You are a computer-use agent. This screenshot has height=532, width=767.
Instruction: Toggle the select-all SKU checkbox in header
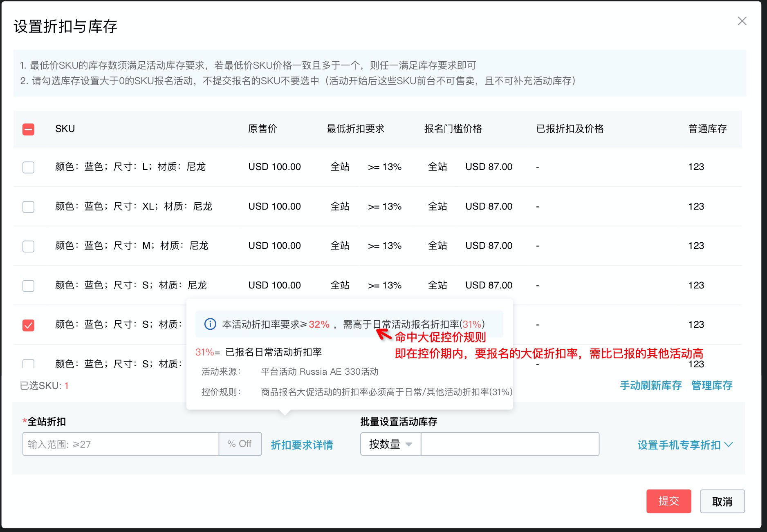(x=28, y=129)
